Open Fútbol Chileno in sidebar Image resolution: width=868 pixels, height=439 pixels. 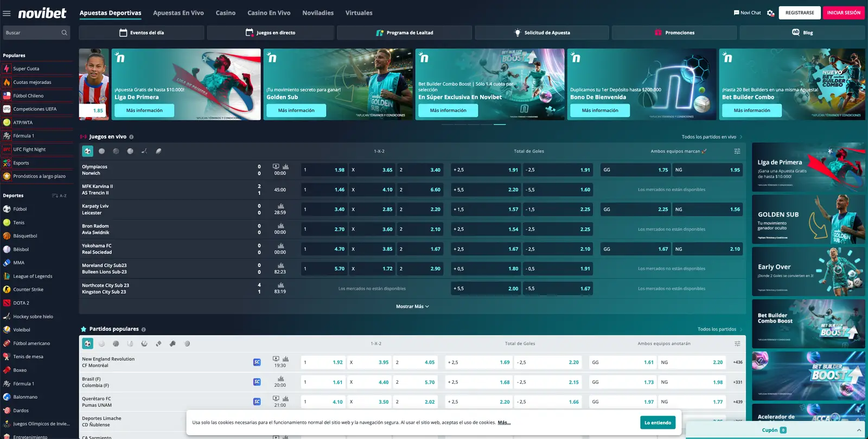pyautogui.click(x=37, y=96)
